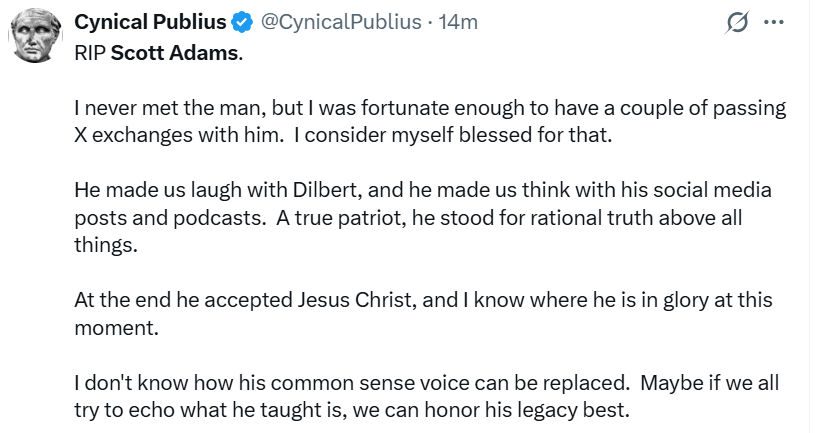Click the "I never met the man" sentence
Image resolution: width=816 pixels, height=433 pixels.
(155, 107)
